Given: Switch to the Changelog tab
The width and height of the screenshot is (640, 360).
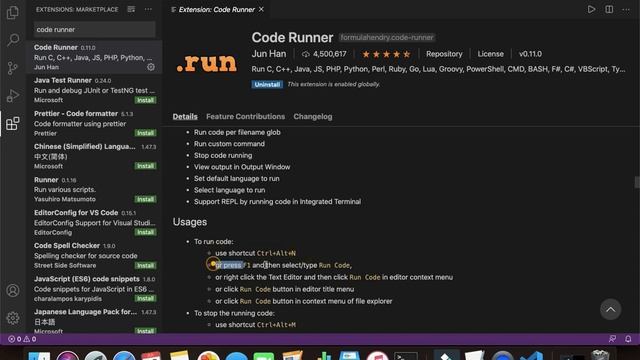Looking at the screenshot, I should tap(313, 116).
